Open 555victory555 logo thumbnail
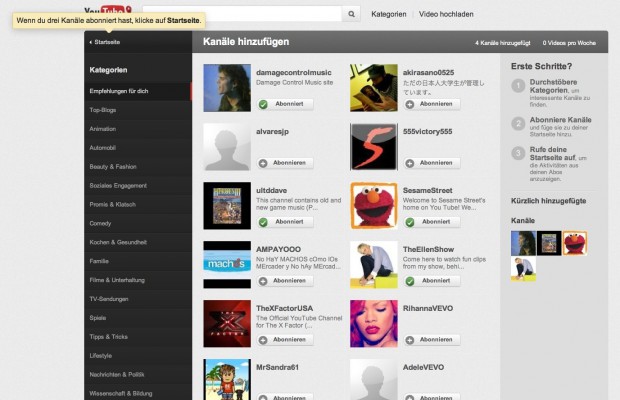The width and height of the screenshot is (620, 400). [374, 147]
